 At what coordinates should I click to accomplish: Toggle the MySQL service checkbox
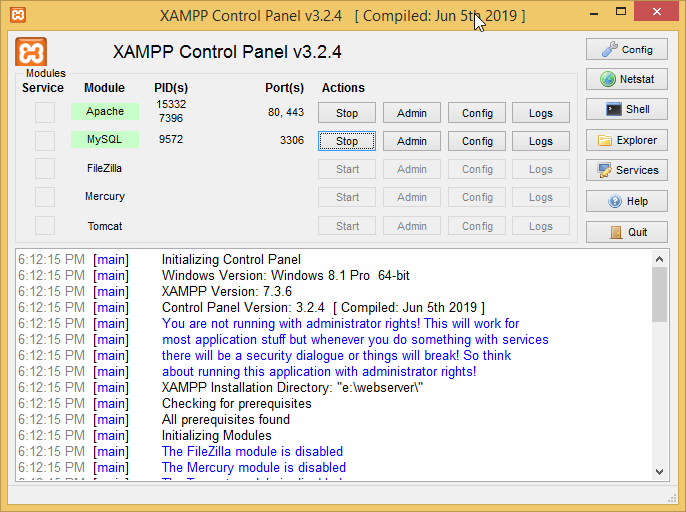coord(45,140)
